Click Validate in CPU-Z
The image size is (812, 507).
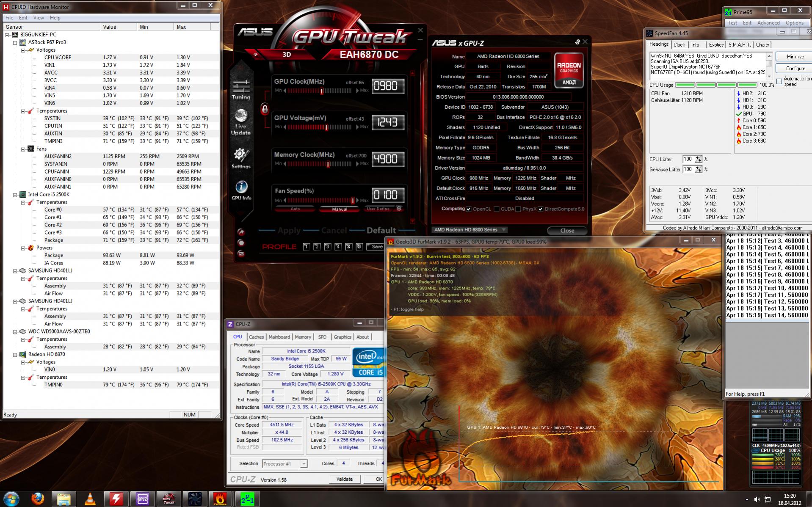(345, 479)
